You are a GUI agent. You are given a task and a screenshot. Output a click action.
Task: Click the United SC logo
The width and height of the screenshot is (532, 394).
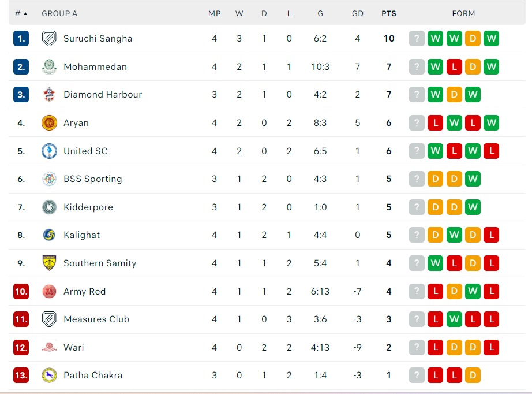(49, 151)
